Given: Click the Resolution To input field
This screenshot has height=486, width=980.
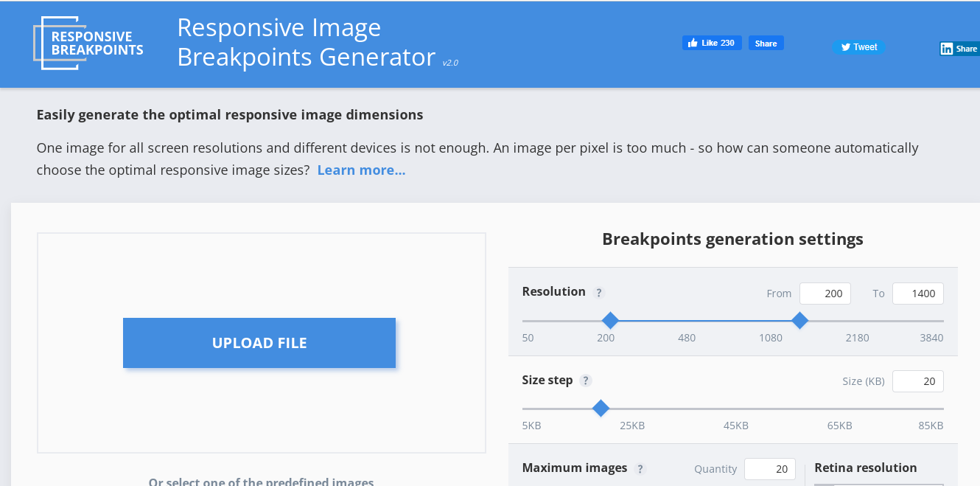Looking at the screenshot, I should pyautogui.click(x=917, y=294).
